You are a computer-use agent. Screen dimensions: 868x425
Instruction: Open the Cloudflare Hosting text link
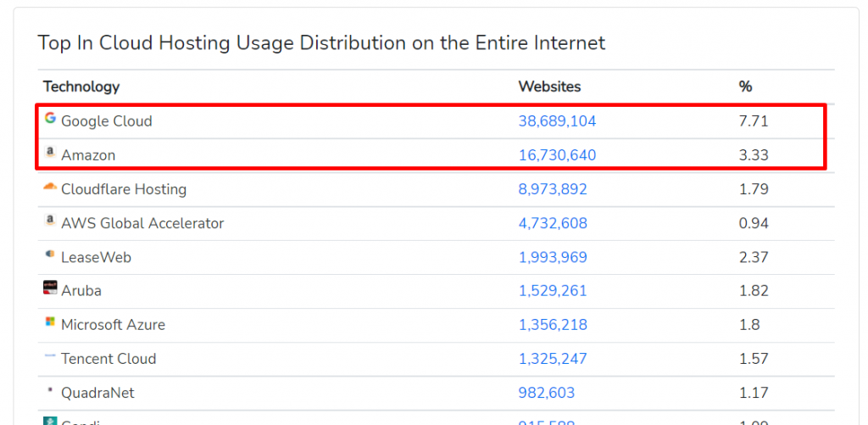click(124, 189)
